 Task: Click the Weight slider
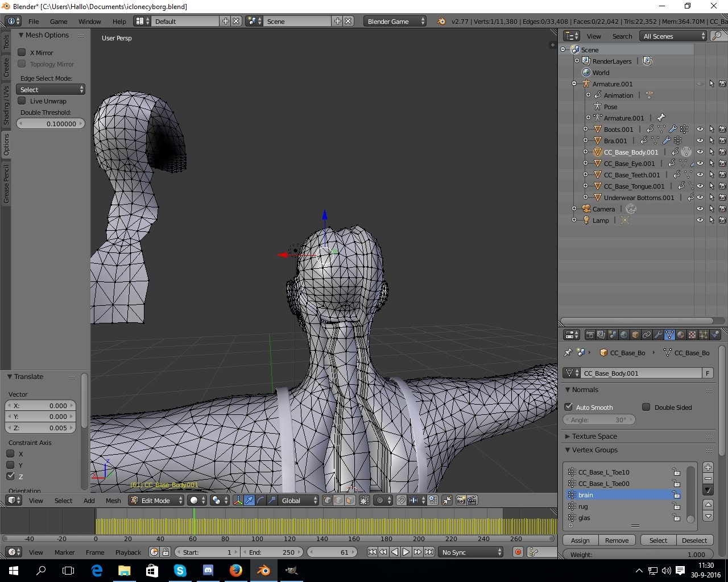point(638,554)
